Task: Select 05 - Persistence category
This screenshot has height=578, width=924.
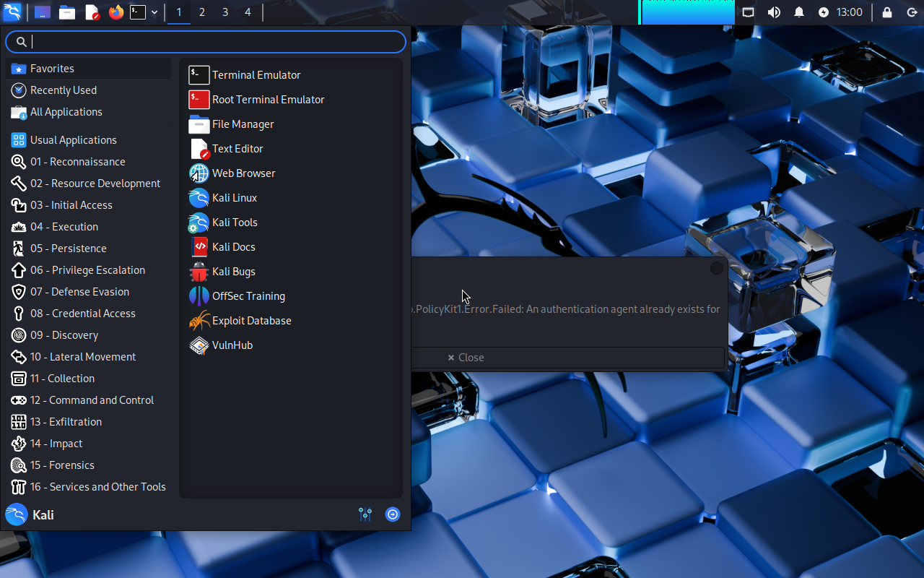Action: pos(88,249)
